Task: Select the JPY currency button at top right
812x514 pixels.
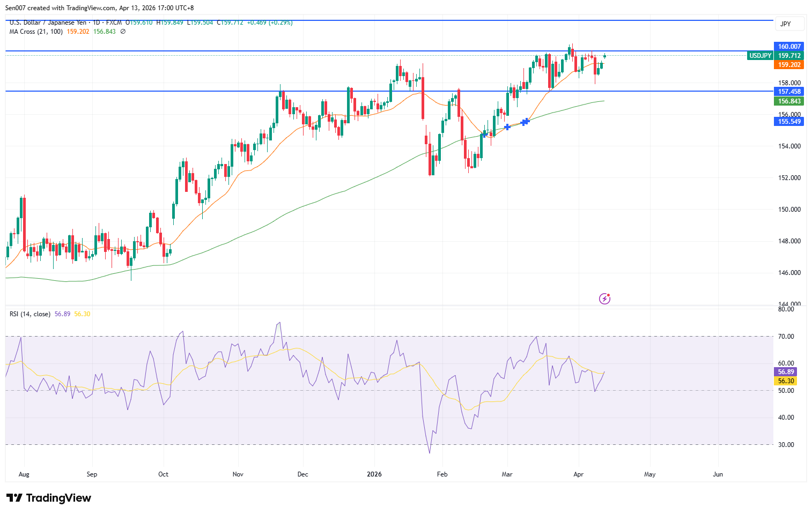Action: (789, 24)
